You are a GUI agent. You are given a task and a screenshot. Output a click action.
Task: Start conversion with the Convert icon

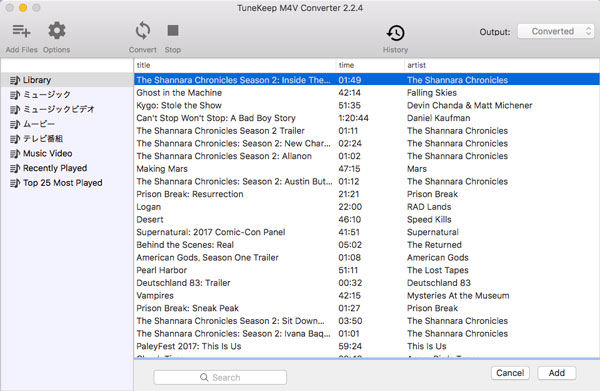143,31
